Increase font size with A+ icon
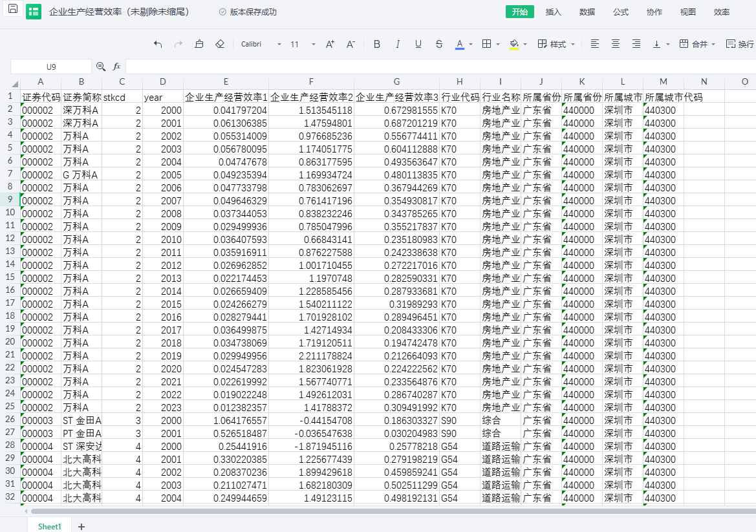The width and height of the screenshot is (756, 532). (x=330, y=45)
